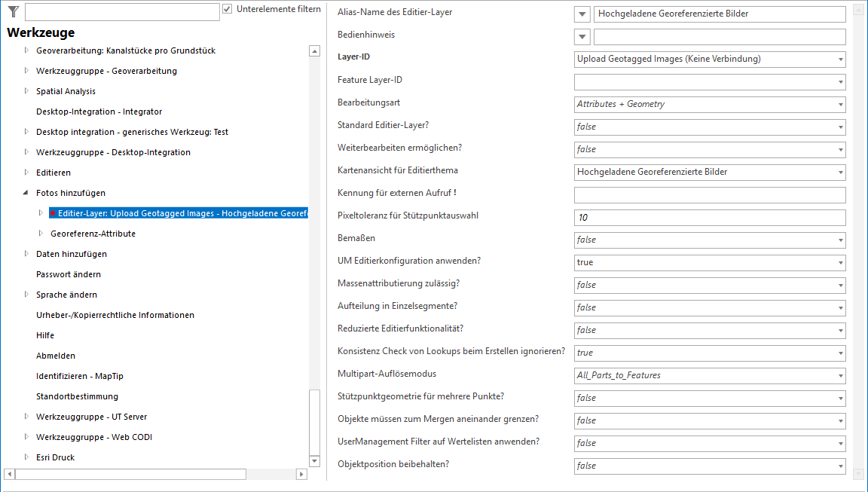Click the up arrow on the right panel scrollbar

857,9
